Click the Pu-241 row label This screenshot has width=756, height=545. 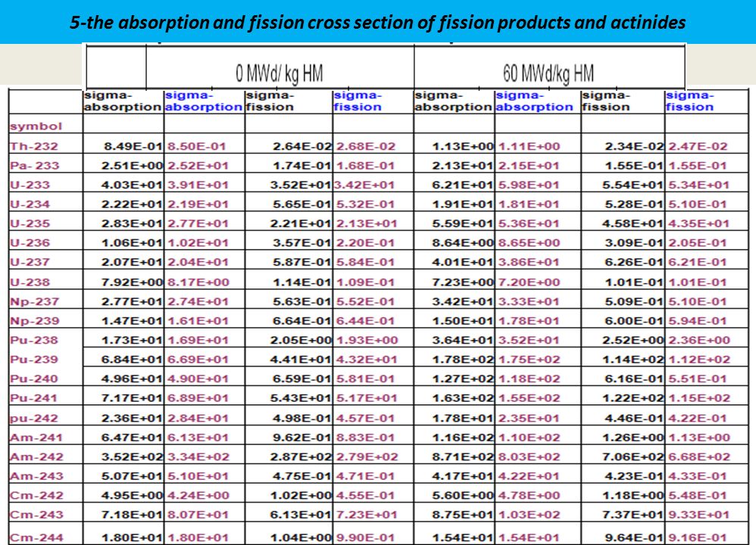pos(34,398)
